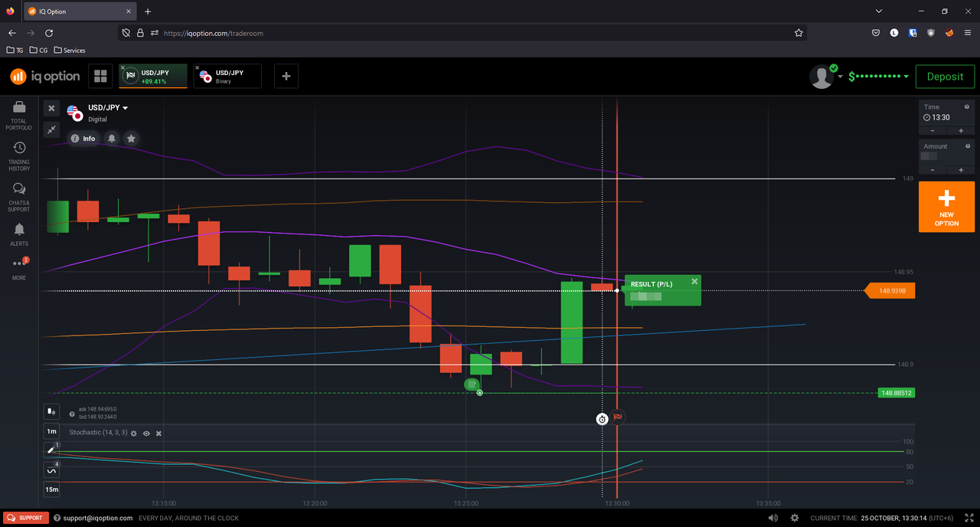Open Alerts in the sidebar
The height and width of the screenshot is (527, 980).
19,234
